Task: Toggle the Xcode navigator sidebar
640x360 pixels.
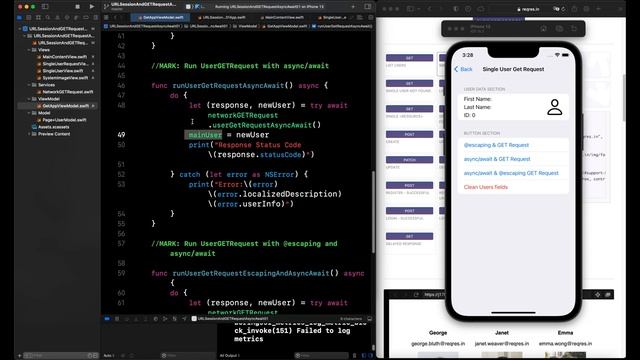Action: click(45, 7)
